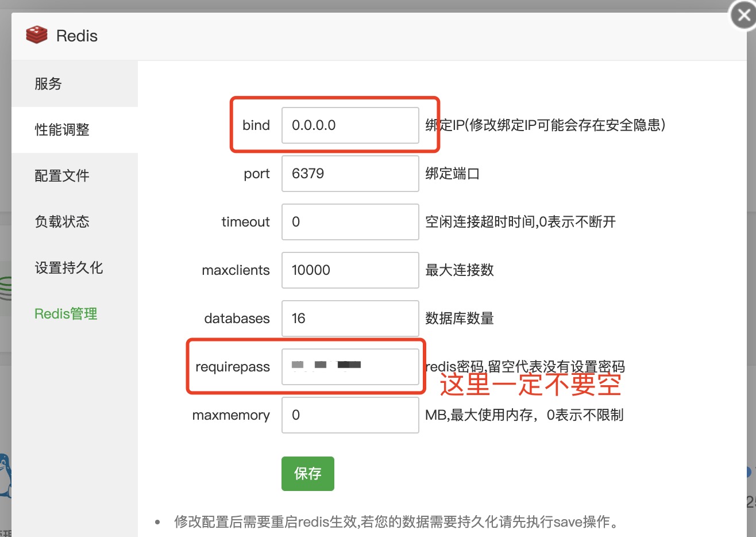Image resolution: width=756 pixels, height=537 pixels.
Task: Click the MB,最大使用内存 description text
Action: coord(524,415)
